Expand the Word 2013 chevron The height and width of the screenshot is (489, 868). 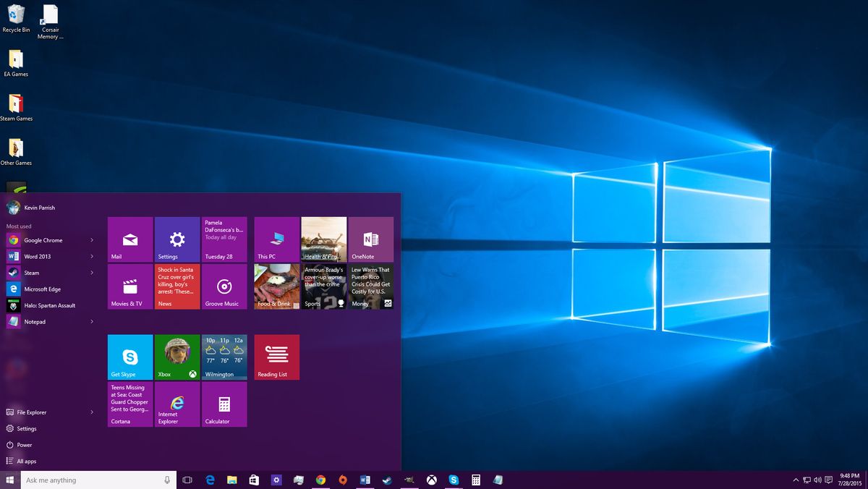(93, 256)
